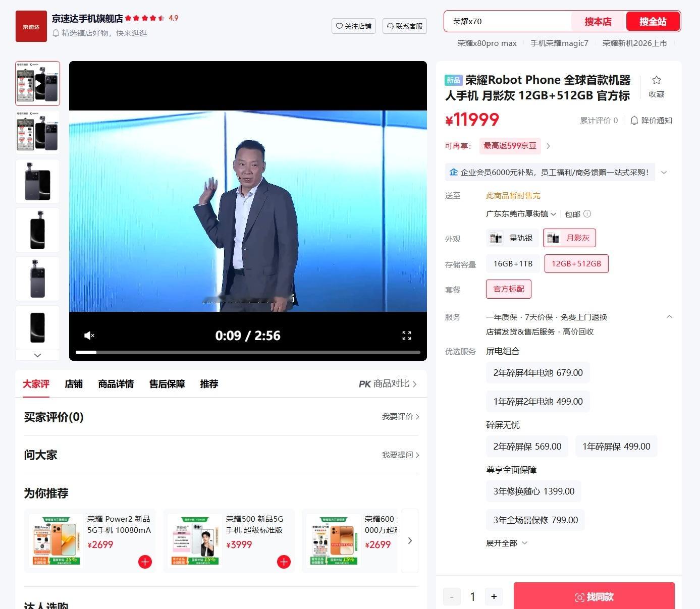Viewport: 700px width, 609px height.
Task: Open video in fullscreen mode
Action: coord(407,336)
